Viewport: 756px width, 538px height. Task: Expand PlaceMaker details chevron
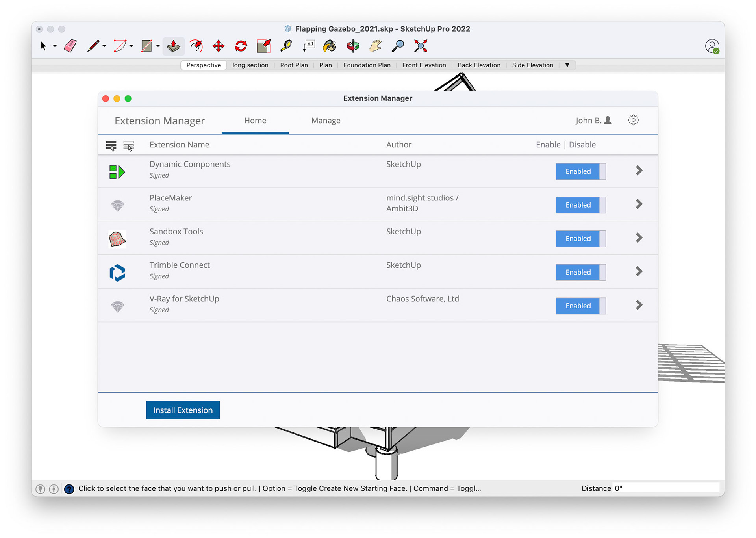tap(639, 204)
